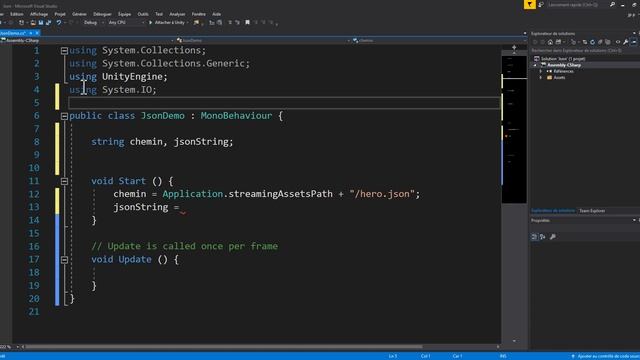Screen dimensions: 640x360
Task: Click line number 21 in the margin
Action: coord(34,312)
